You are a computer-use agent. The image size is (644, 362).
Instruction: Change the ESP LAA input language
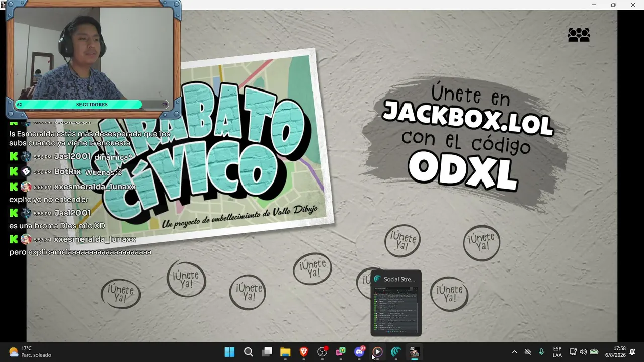coord(557,352)
